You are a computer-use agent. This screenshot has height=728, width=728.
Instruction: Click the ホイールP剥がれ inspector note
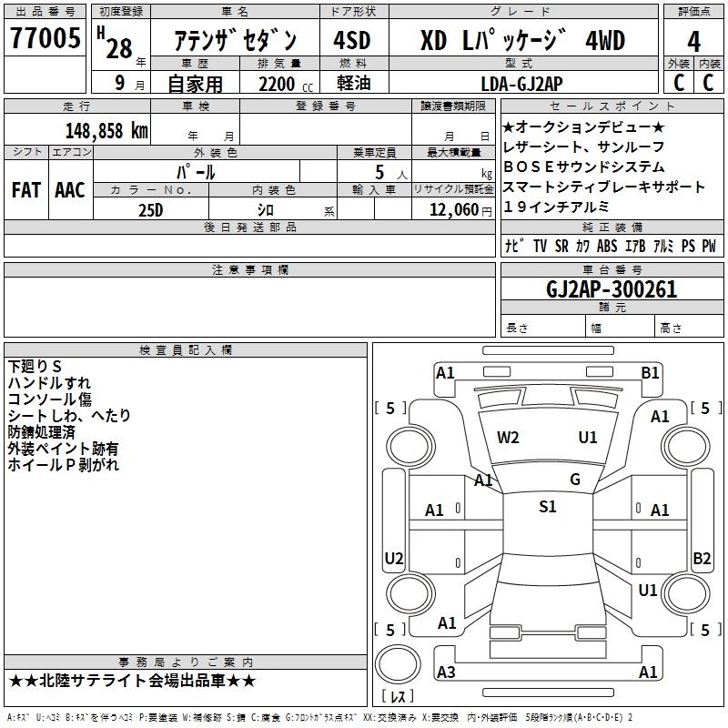pyautogui.click(x=64, y=465)
